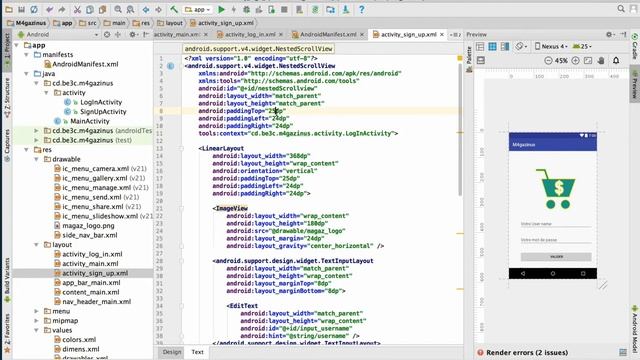The image size is (640, 360).
Task: Zoom out the layout preview
Action: [x=548, y=60]
